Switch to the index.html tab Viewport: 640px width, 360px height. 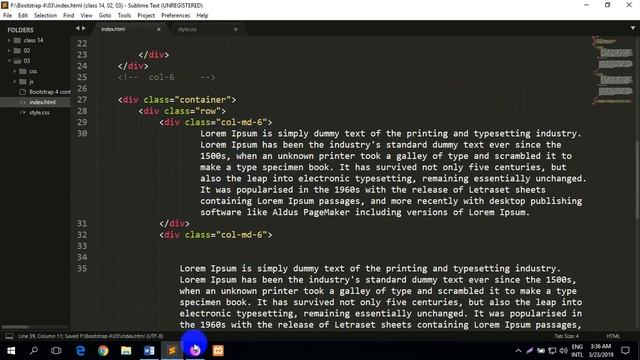[130, 29]
